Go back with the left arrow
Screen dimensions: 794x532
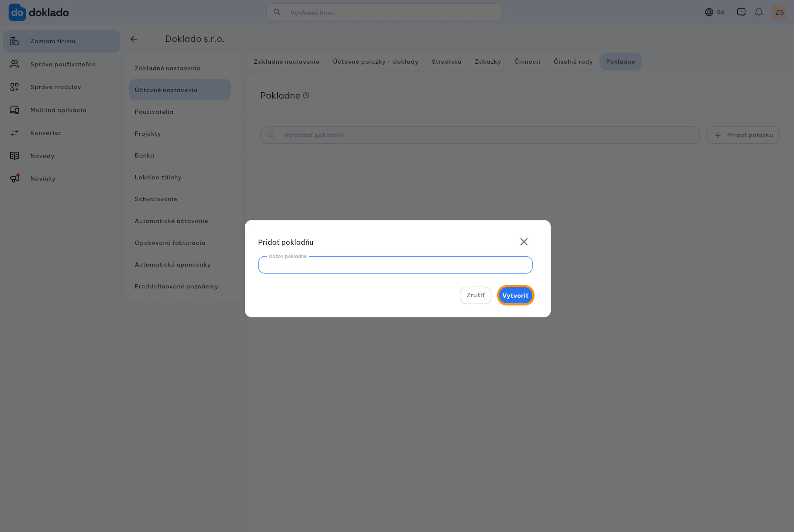pos(134,39)
